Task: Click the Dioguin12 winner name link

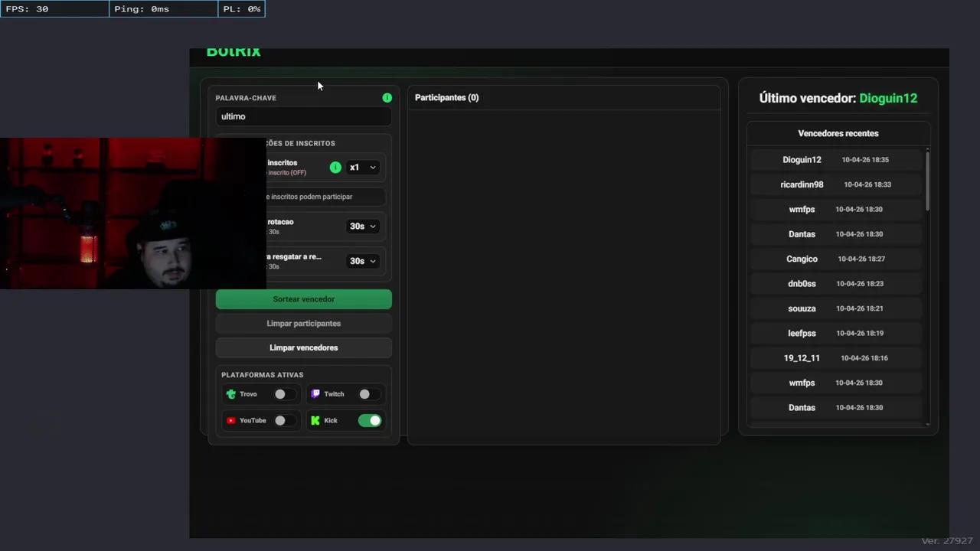Action: 887,98
